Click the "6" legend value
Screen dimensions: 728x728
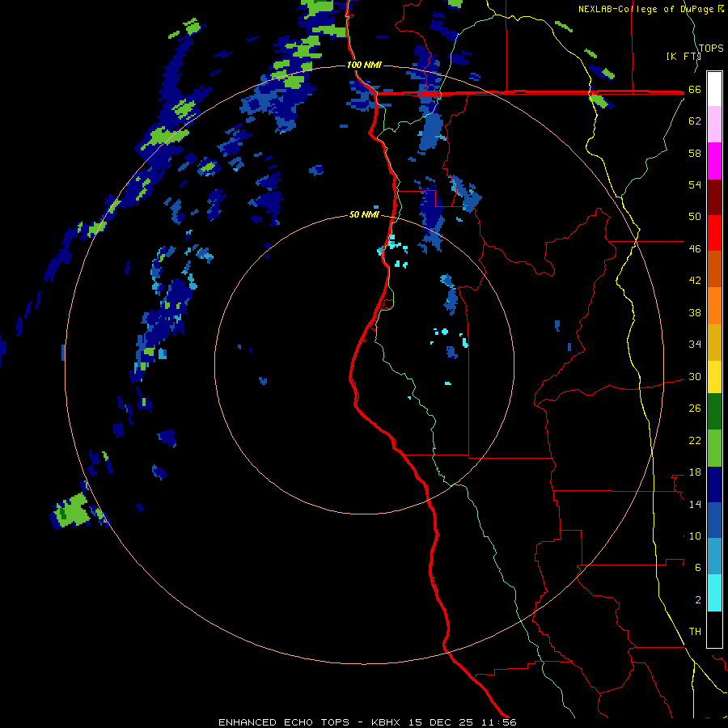(698, 567)
